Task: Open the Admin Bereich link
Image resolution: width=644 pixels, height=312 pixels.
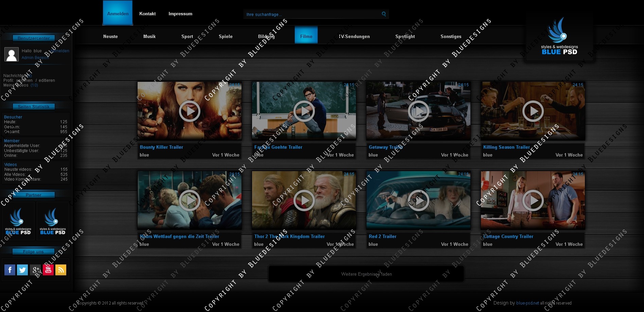Action: pos(35,58)
